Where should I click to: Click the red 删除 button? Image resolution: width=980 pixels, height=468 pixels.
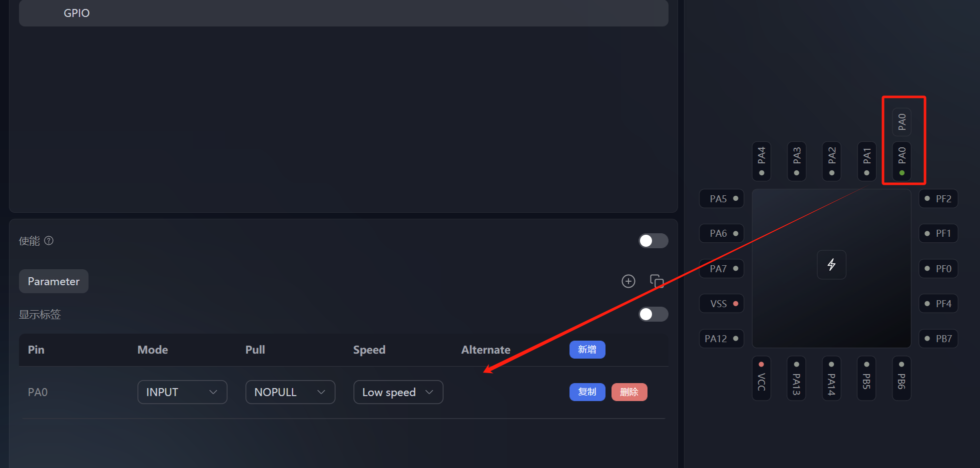click(x=629, y=392)
